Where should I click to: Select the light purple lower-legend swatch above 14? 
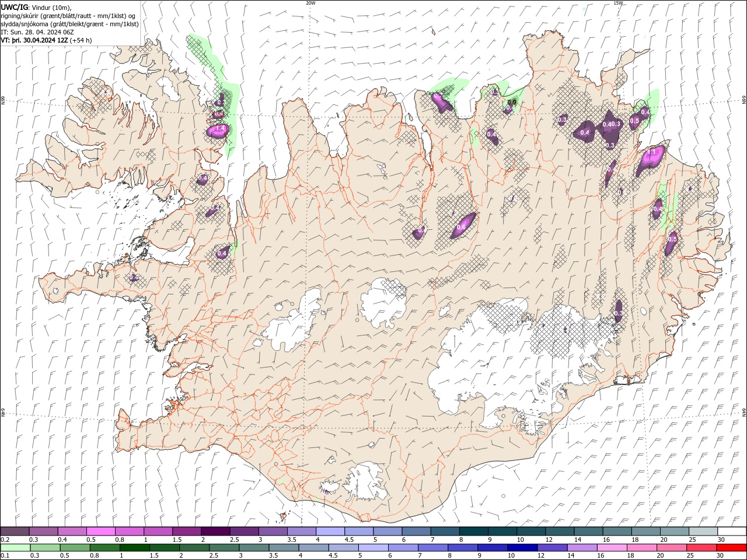582,547
